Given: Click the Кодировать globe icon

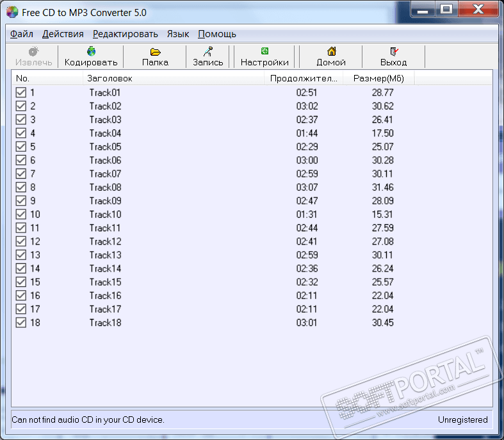Looking at the screenshot, I should pos(92,51).
